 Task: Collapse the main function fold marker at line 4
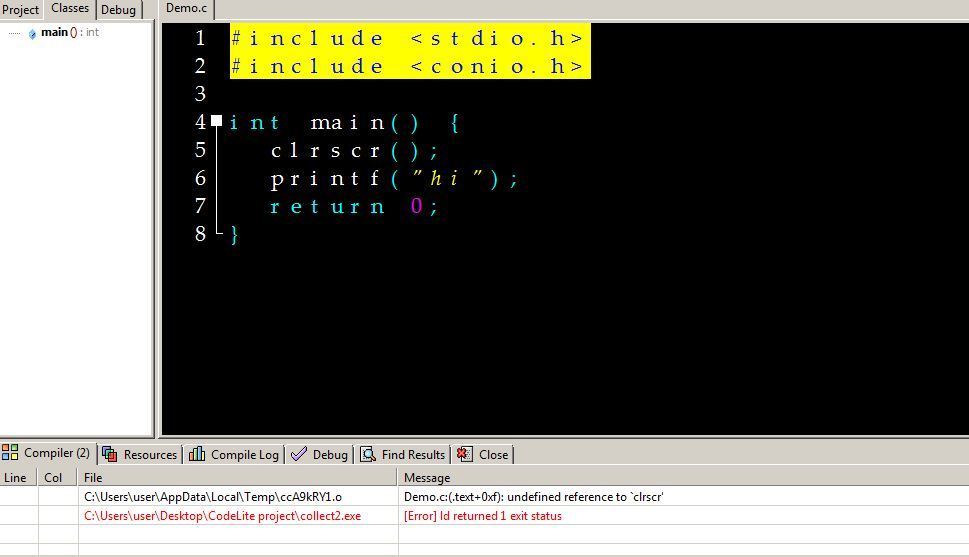[216, 121]
